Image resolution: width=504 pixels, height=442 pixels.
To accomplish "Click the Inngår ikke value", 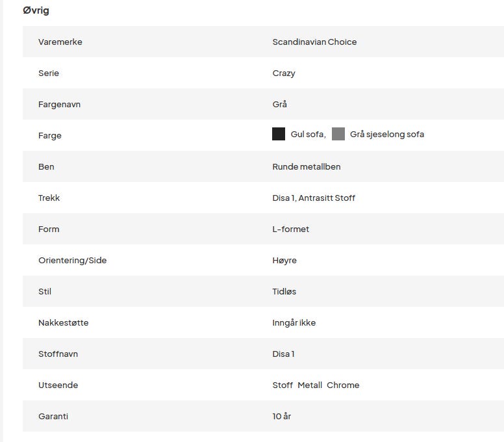I will [294, 323].
